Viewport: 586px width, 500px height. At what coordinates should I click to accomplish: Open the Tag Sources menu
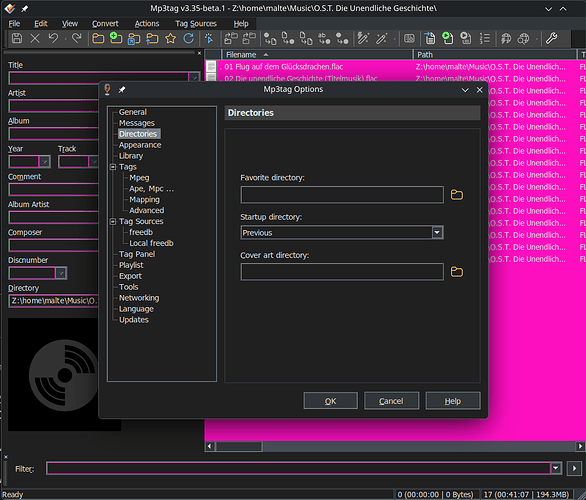pos(196,24)
